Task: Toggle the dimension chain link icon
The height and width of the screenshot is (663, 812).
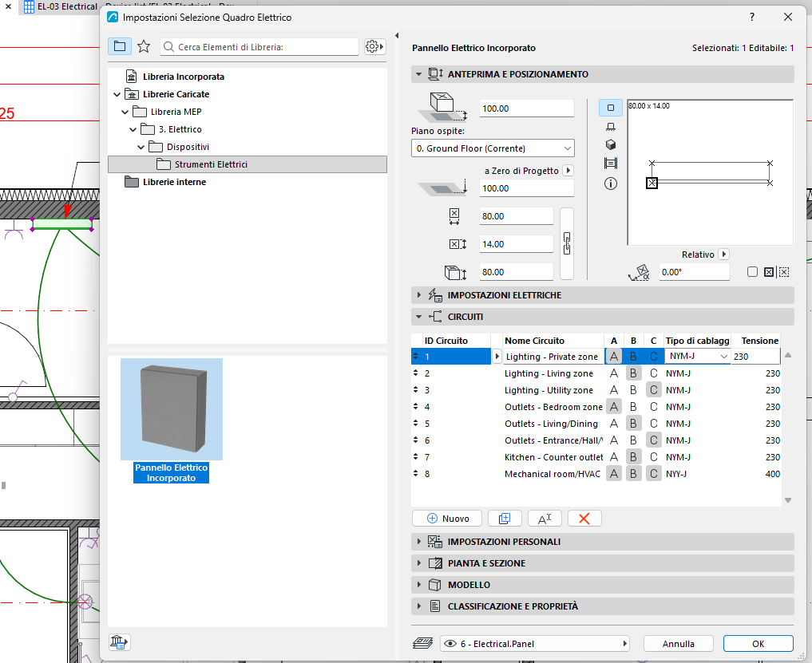Action: click(567, 243)
